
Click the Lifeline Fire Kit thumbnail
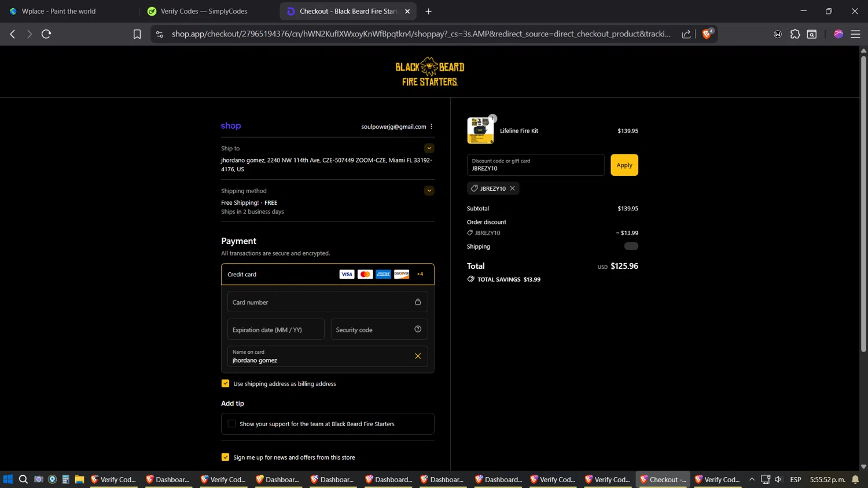[x=480, y=131]
